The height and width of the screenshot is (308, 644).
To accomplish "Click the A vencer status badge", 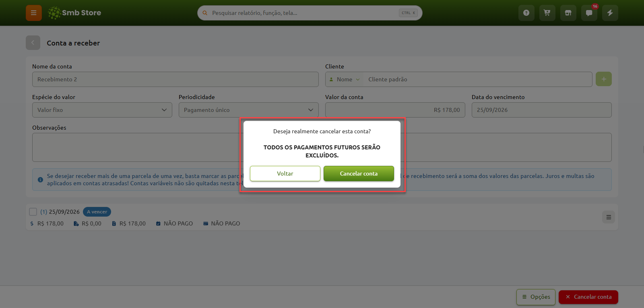I will pos(97,212).
